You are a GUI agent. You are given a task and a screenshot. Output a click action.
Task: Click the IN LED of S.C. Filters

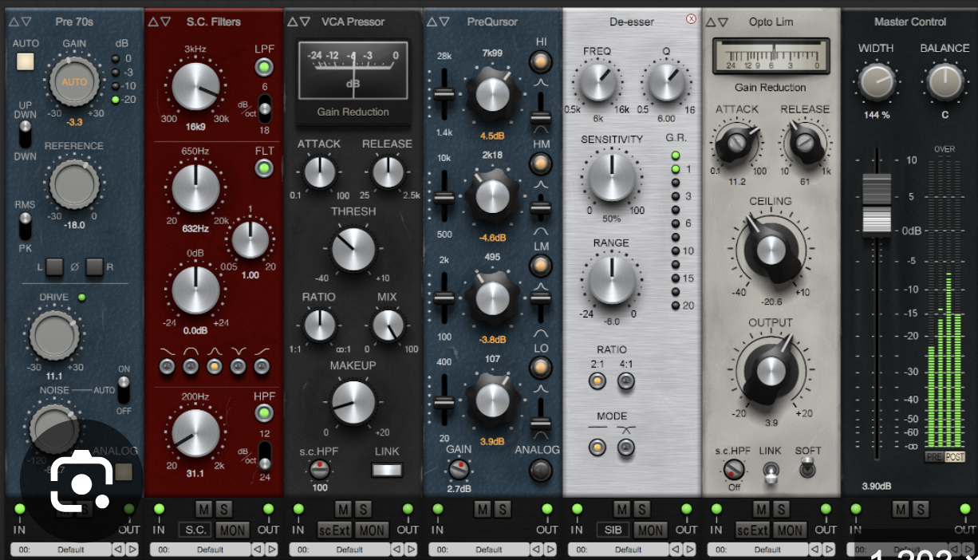159,509
